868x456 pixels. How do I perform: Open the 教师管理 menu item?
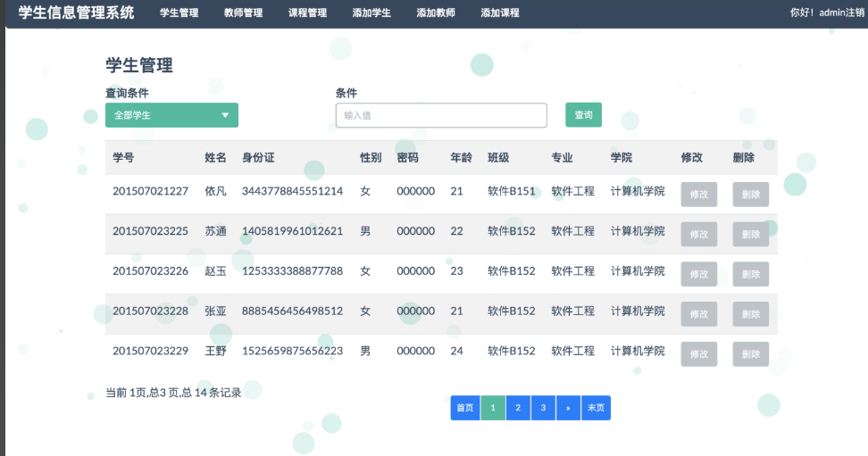click(243, 13)
